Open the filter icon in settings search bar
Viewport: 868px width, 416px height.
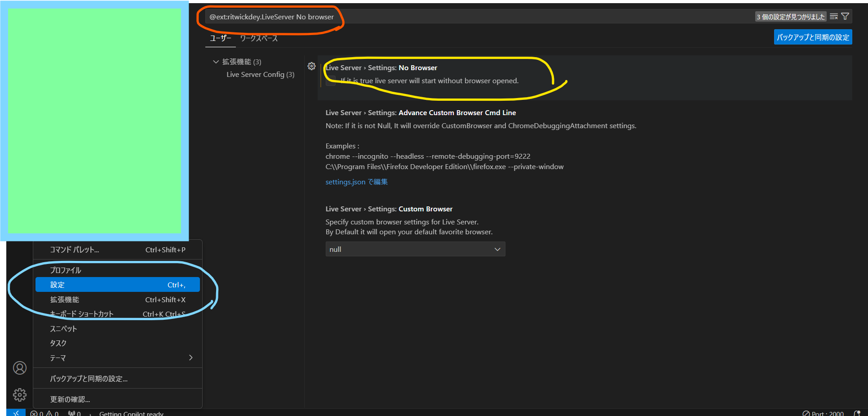(x=845, y=16)
